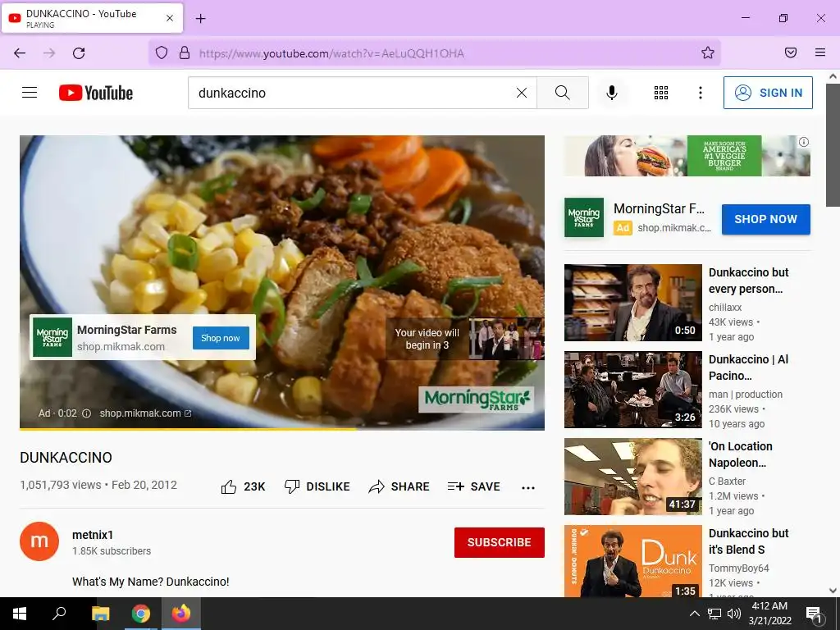The height and width of the screenshot is (630, 840).
Task: Open Pocket save icon
Action: (791, 52)
